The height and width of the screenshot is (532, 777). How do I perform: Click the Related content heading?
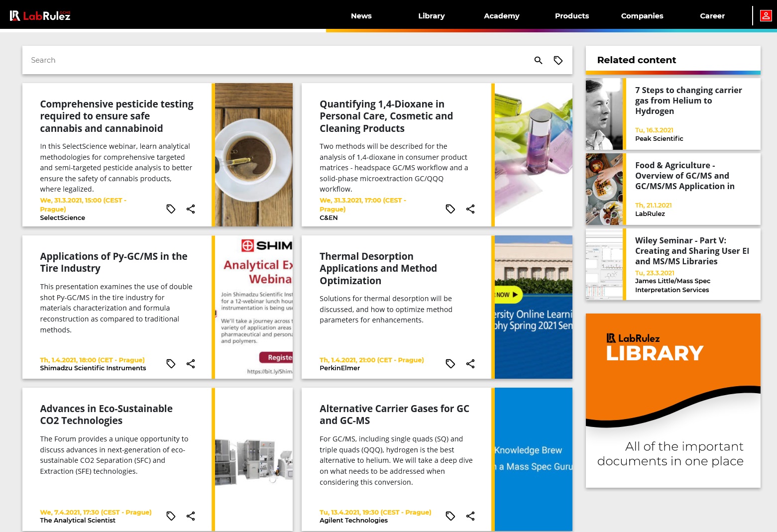pos(637,60)
